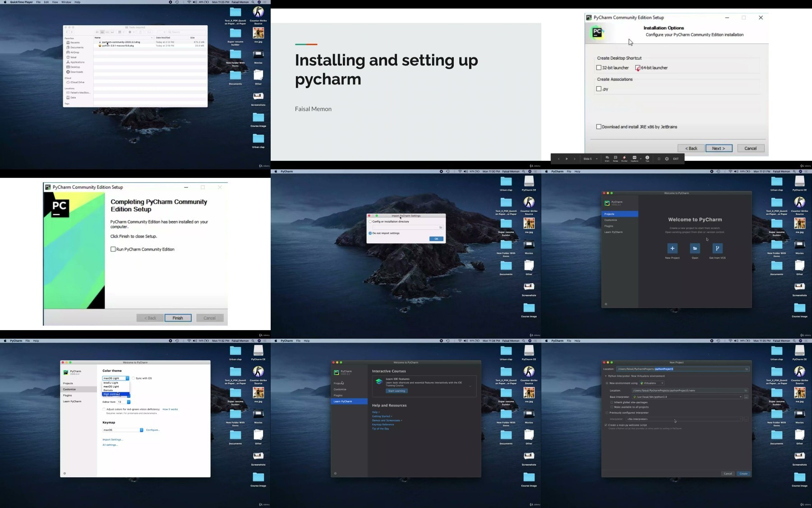Uncheck Create a main.py welcome script

click(x=606, y=425)
